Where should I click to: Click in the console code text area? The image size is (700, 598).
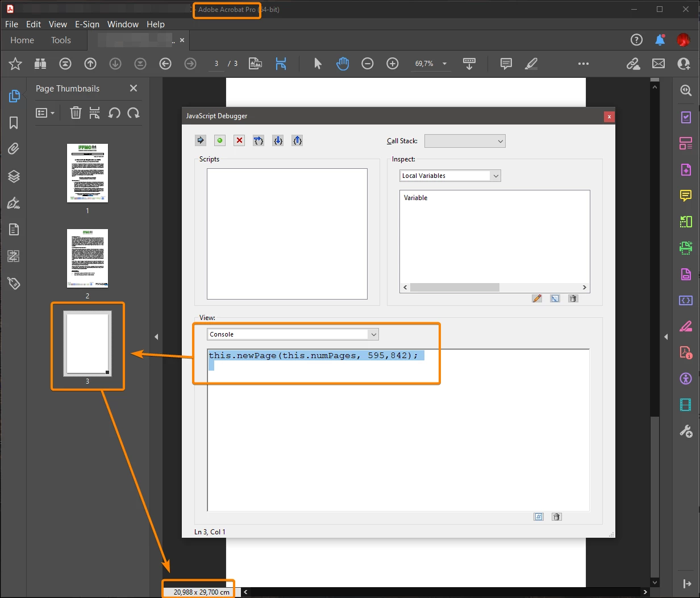click(x=398, y=430)
